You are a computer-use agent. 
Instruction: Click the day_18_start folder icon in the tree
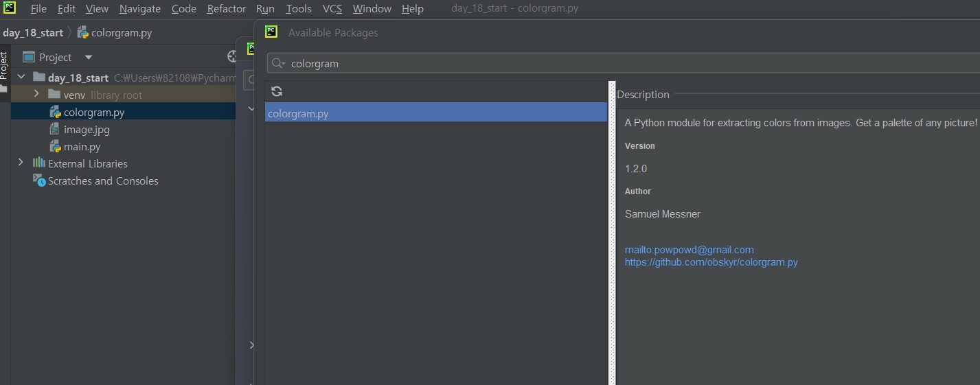point(39,78)
